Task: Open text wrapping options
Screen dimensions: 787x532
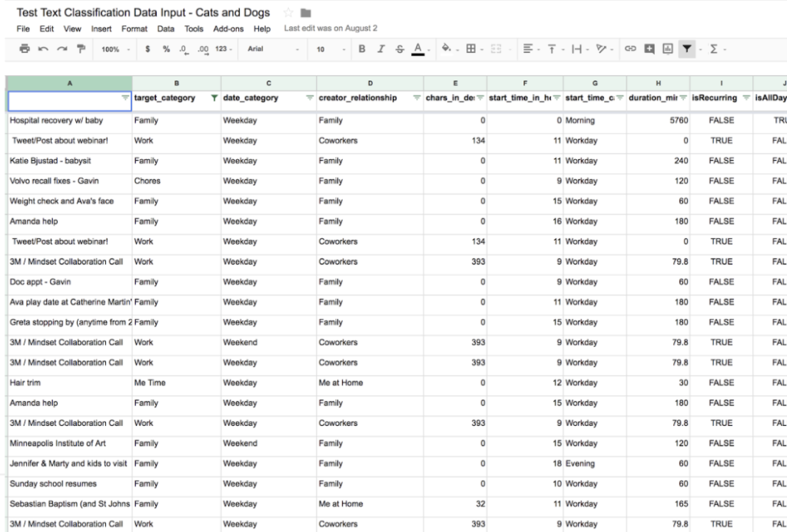Action: [x=576, y=48]
